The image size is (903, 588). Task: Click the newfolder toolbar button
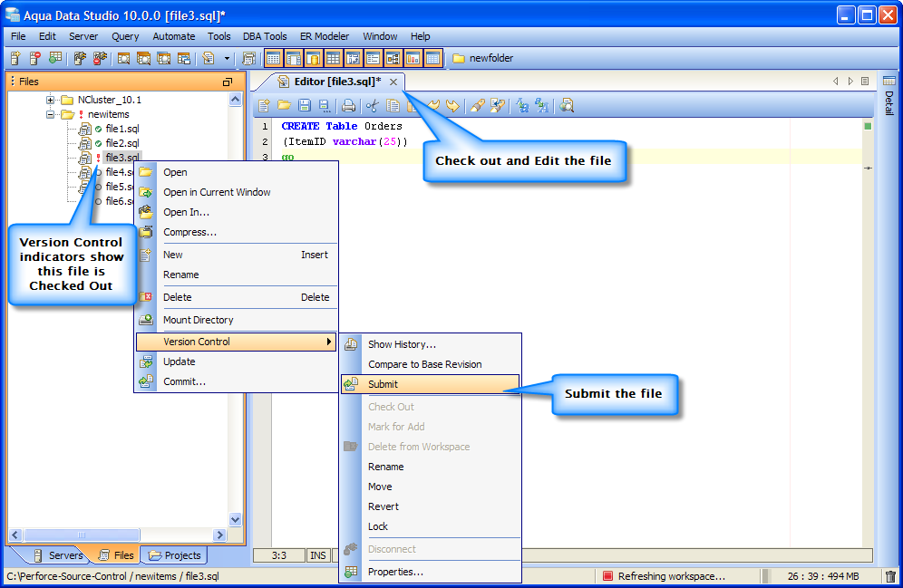coord(483,58)
